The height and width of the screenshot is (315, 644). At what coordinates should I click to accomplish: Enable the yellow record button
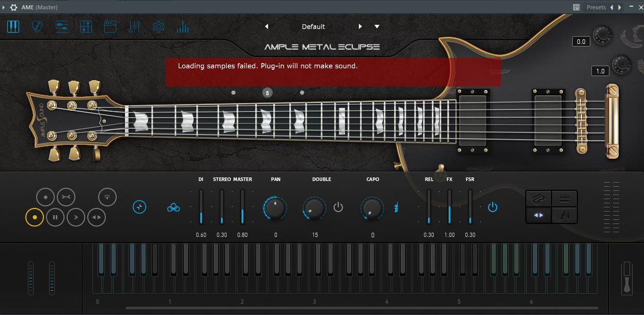[35, 217]
